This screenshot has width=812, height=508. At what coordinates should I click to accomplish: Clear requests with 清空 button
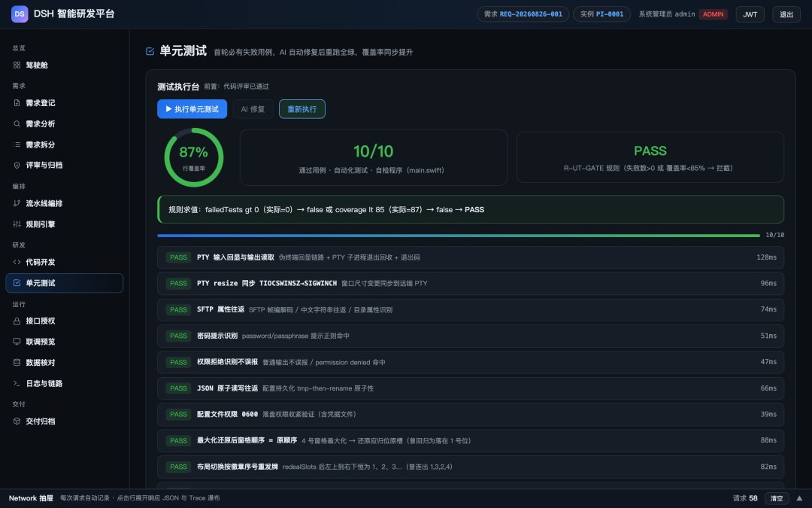click(777, 498)
